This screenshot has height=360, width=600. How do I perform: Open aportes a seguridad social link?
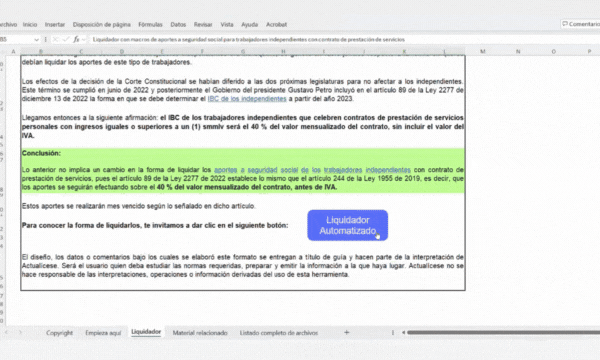312,170
